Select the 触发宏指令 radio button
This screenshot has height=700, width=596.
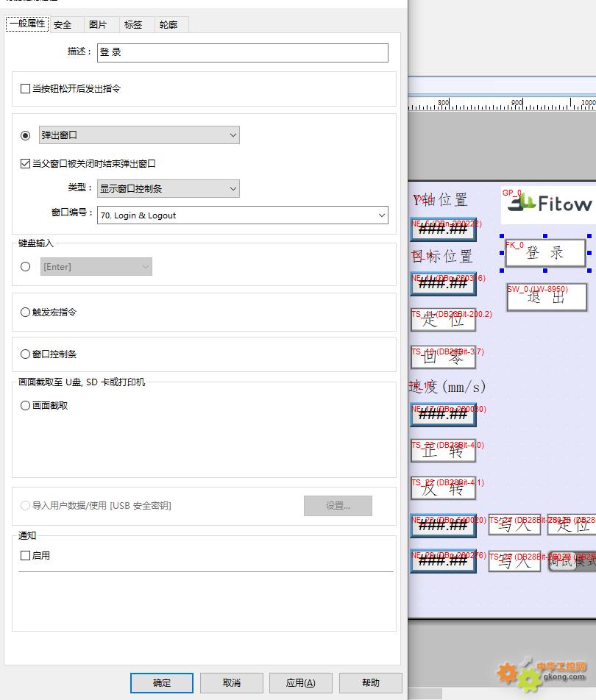click(x=26, y=312)
